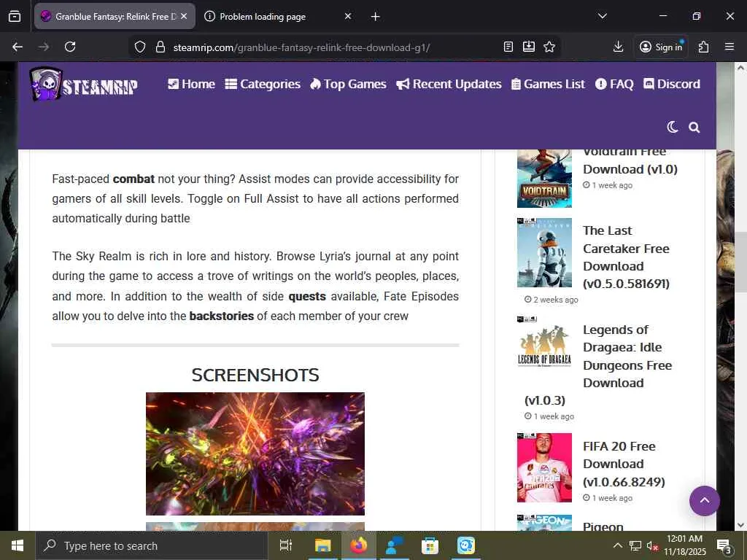Viewport: 747px width, 560px height.
Task: Close the Granblue Fantasy tab
Action: (x=184, y=16)
